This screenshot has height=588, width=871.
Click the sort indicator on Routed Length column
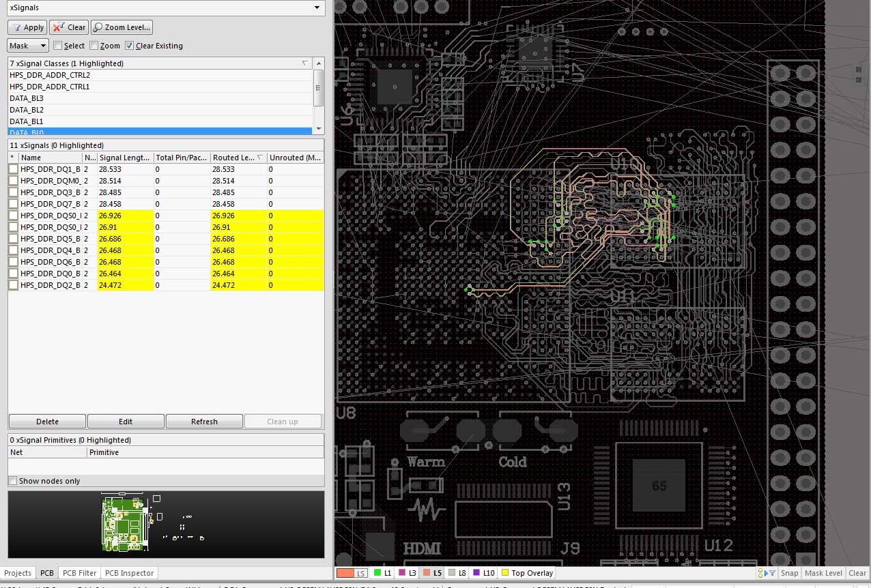(x=259, y=158)
